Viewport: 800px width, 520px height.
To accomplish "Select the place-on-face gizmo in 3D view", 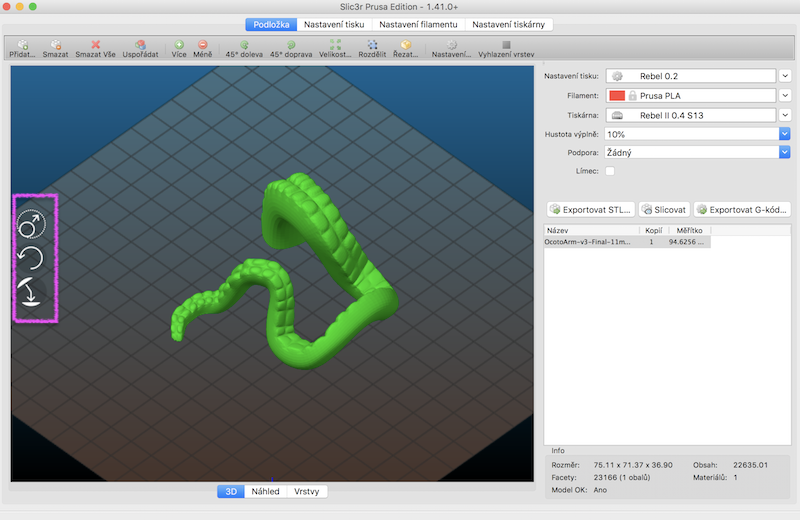I will [x=33, y=293].
